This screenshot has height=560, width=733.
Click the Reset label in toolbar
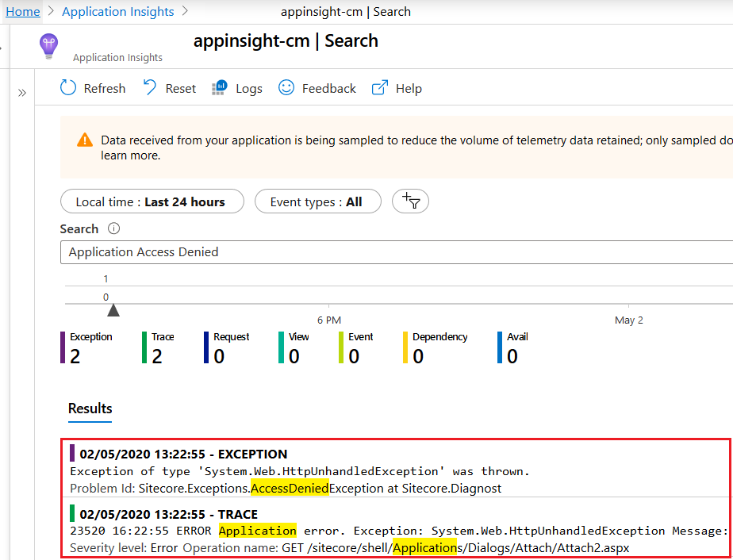pyautogui.click(x=180, y=88)
